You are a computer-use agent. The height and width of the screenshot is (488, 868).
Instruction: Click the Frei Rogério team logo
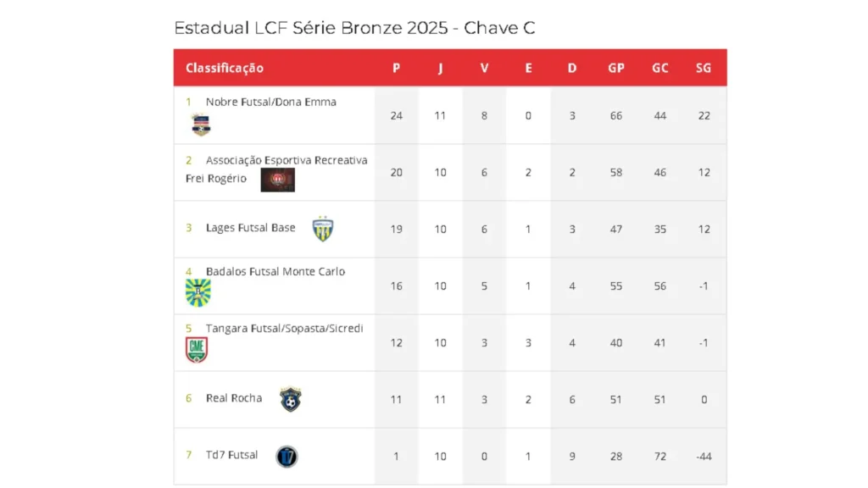coord(277,180)
